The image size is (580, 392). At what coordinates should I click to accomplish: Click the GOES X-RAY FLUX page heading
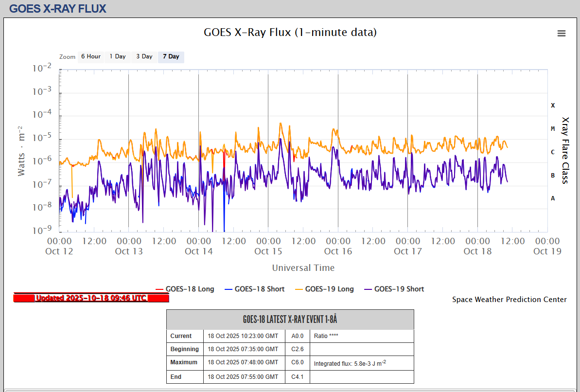click(57, 9)
